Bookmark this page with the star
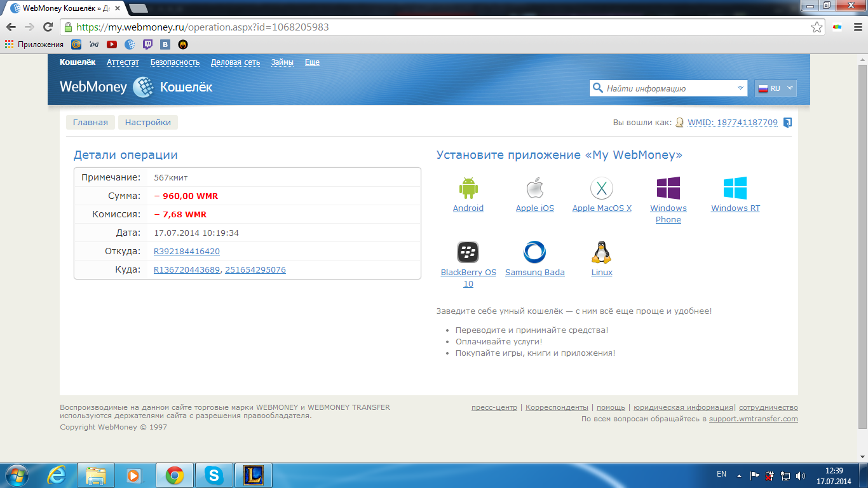 point(817,27)
